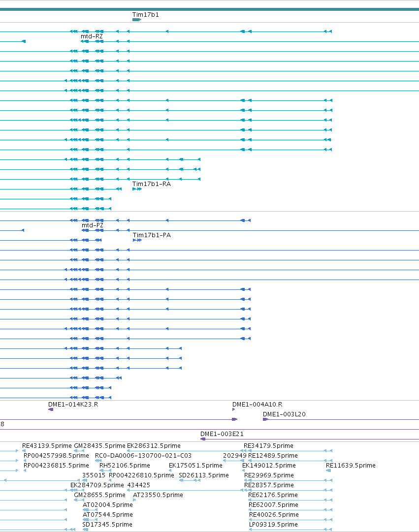Click the DME1-014K23.R purple glyph
This screenshot has width=419, height=532.
click(51, 409)
